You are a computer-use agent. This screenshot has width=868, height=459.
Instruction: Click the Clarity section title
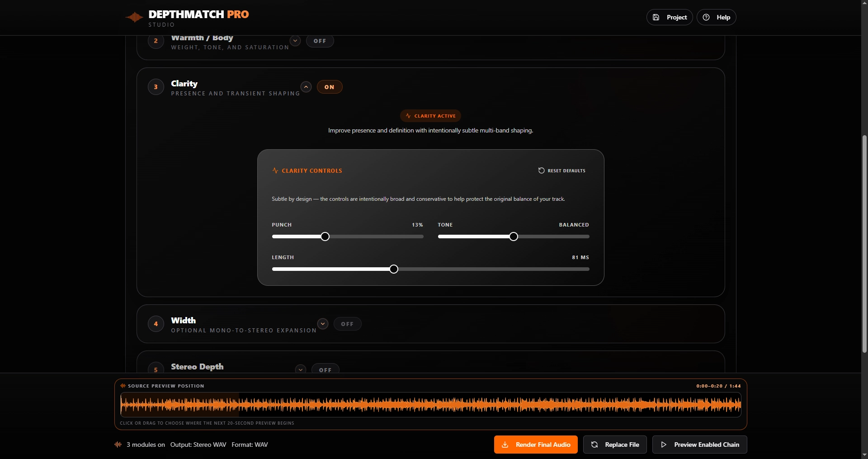[x=184, y=84]
